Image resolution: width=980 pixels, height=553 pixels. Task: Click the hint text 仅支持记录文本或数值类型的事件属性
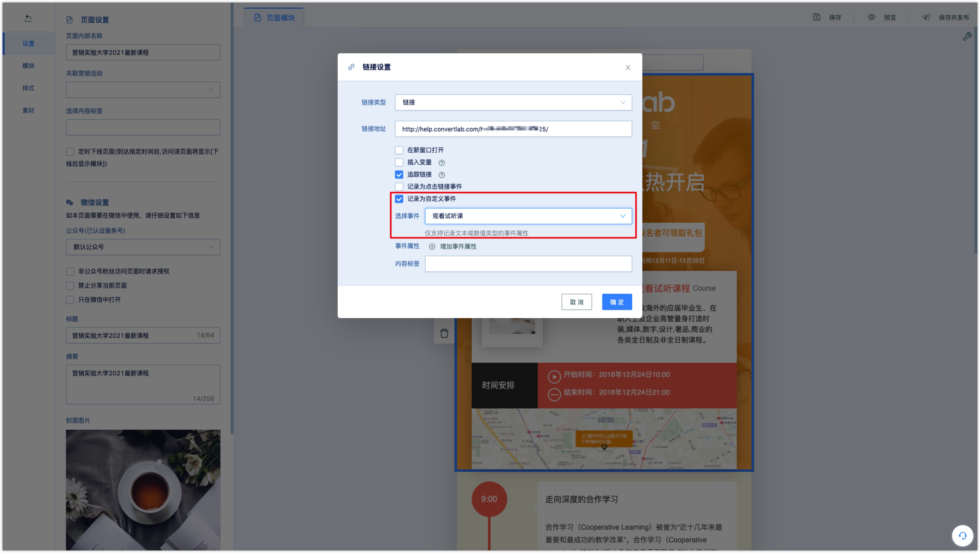coord(477,233)
